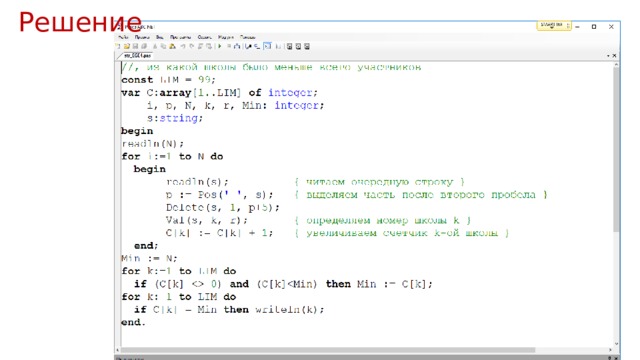
Task: Click the rightmost dark square toolbar icon
Action: (x=307, y=46)
